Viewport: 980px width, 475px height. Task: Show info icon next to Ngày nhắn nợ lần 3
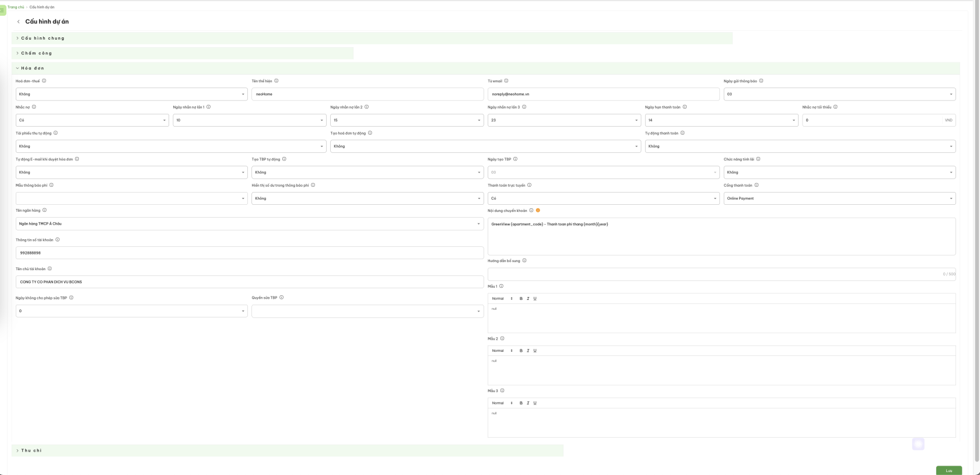click(x=524, y=107)
